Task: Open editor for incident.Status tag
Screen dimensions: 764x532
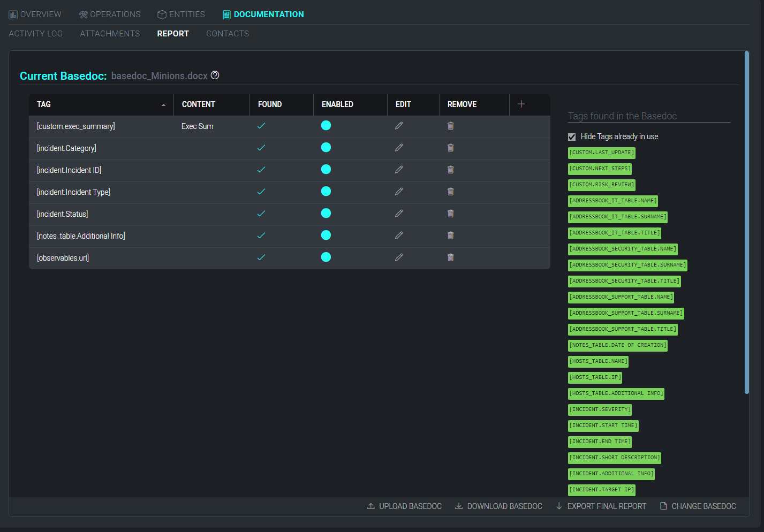Action: [x=399, y=214]
